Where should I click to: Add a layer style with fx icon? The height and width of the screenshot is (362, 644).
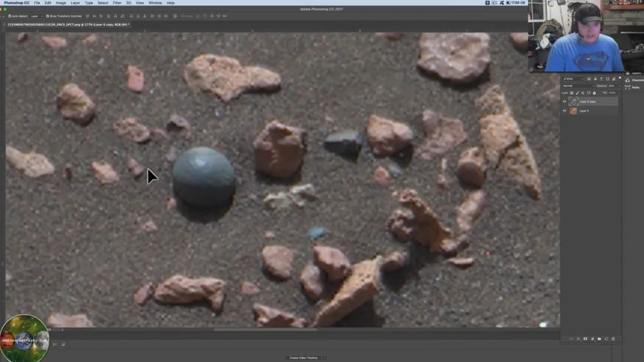tap(578, 339)
